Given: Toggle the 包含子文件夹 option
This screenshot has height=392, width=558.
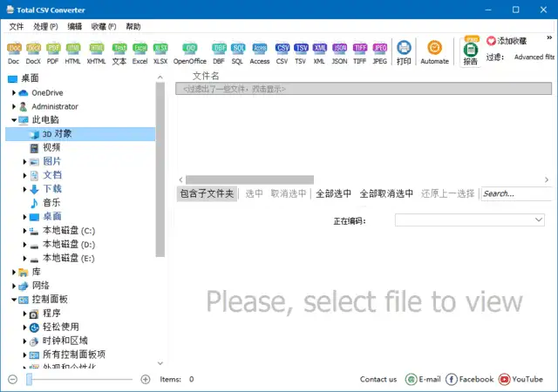Looking at the screenshot, I should [207, 193].
